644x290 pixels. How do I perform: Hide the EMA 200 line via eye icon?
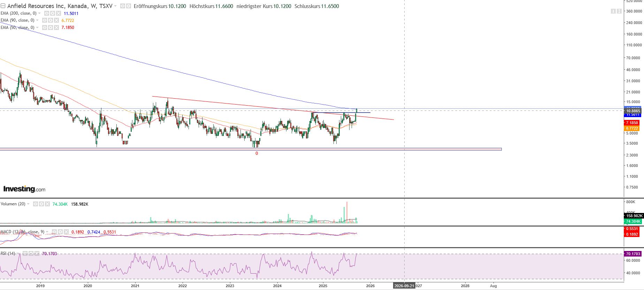click(x=47, y=13)
